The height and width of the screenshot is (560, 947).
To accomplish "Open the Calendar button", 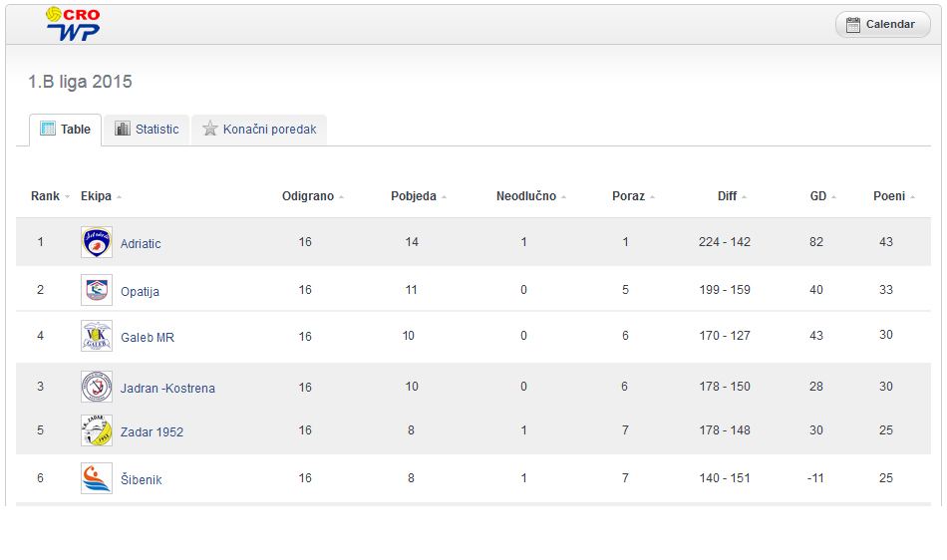I will [882, 24].
